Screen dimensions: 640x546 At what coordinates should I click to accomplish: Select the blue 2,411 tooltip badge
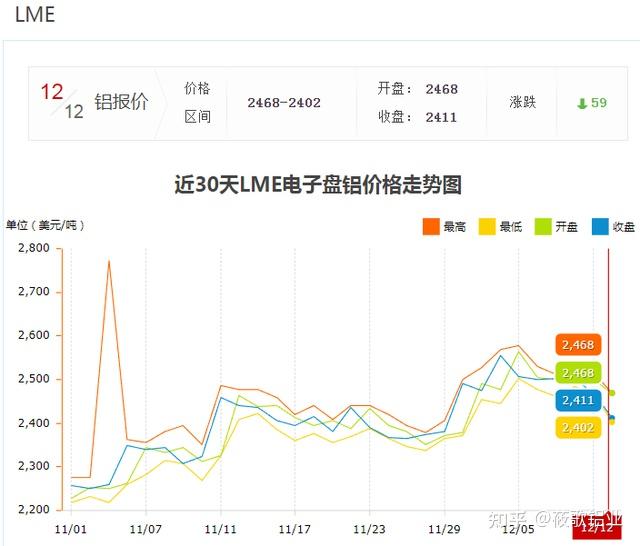click(x=578, y=400)
